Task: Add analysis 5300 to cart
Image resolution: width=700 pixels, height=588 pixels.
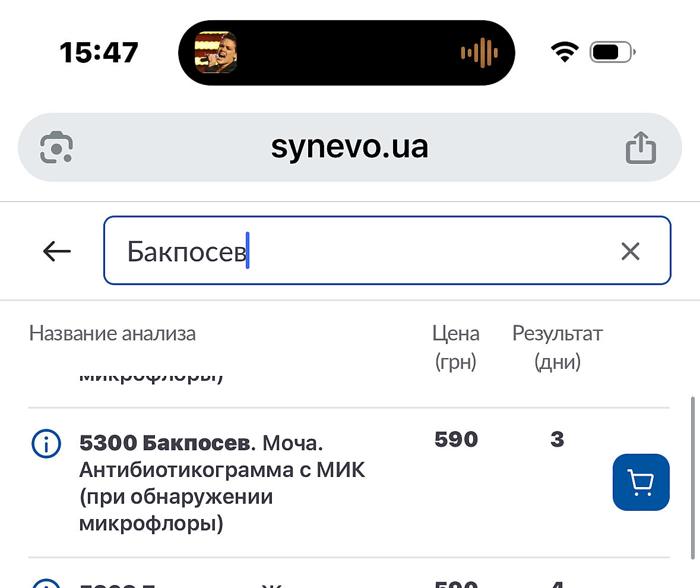Action: click(x=641, y=482)
